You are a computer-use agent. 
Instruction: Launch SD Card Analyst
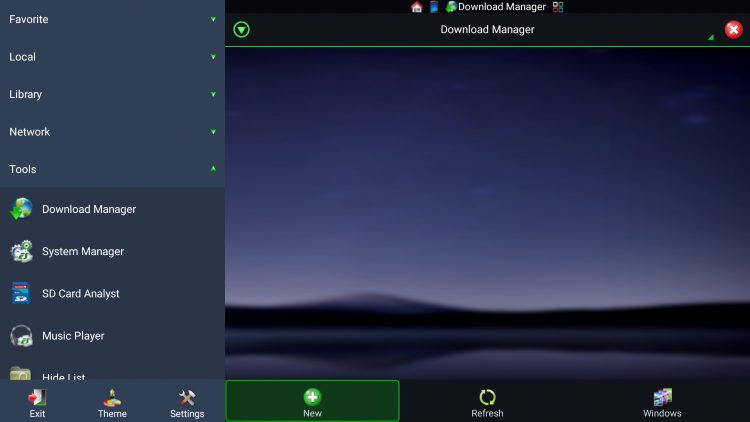[80, 293]
